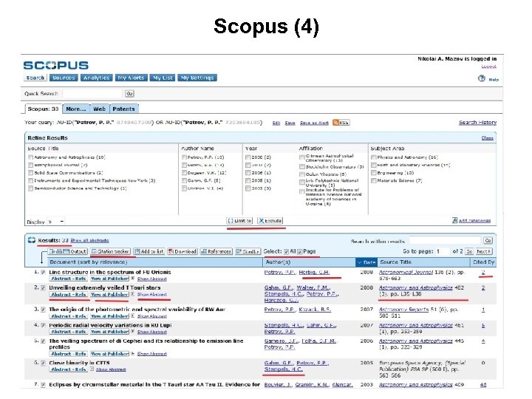
Task: Click the Add categories icon
Action: (454, 220)
